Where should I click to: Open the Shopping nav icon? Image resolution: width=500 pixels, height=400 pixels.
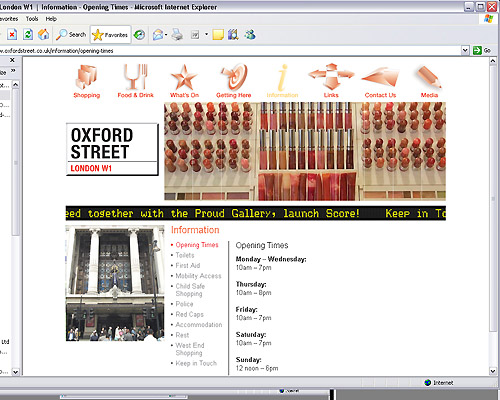coord(87,81)
